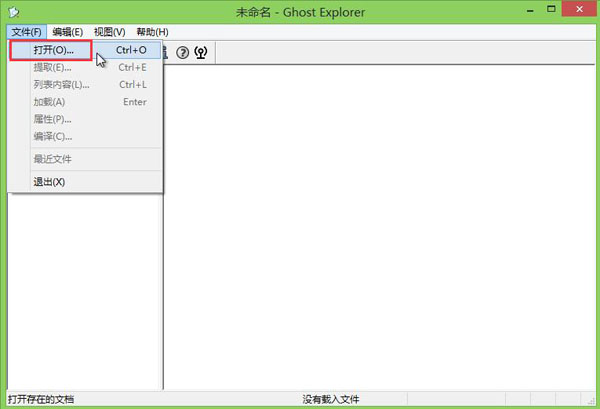The height and width of the screenshot is (409, 600).
Task: Click 编译(C)... menu entry
Action: (85, 136)
